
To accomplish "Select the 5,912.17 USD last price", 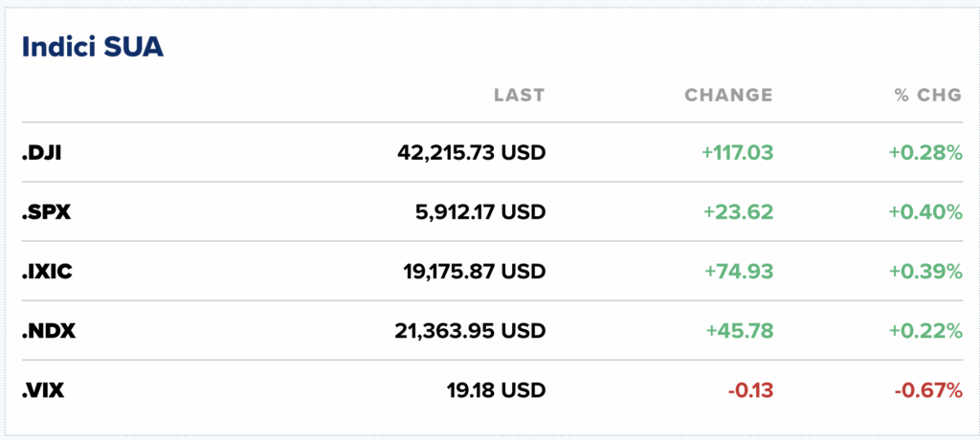I will pos(477,211).
